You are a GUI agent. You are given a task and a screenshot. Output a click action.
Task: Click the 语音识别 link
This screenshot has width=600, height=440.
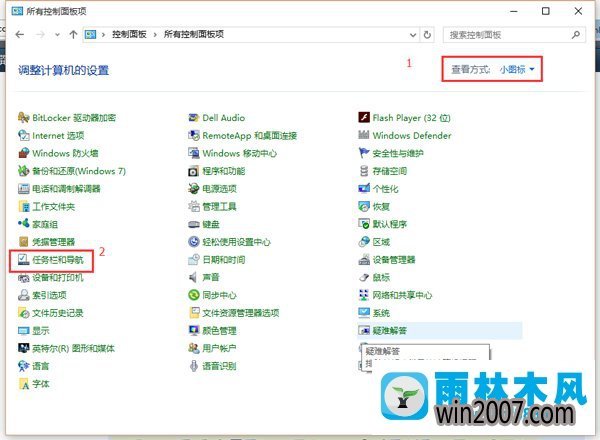point(219,366)
